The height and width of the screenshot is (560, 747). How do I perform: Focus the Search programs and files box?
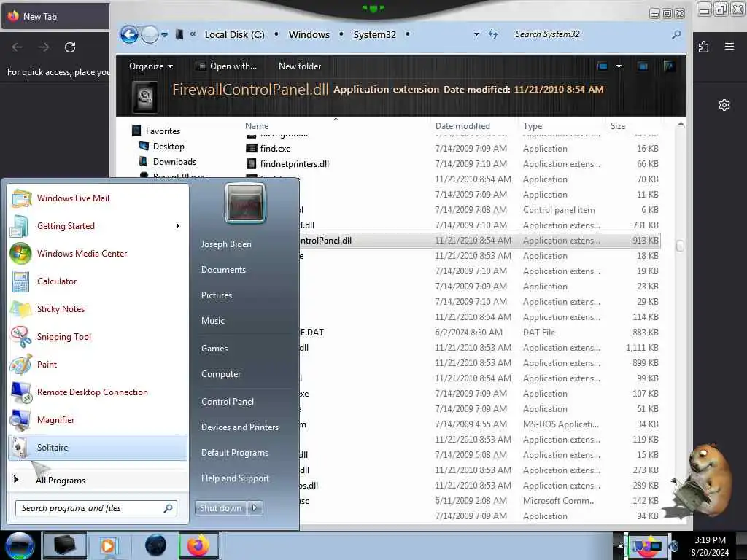pos(96,508)
